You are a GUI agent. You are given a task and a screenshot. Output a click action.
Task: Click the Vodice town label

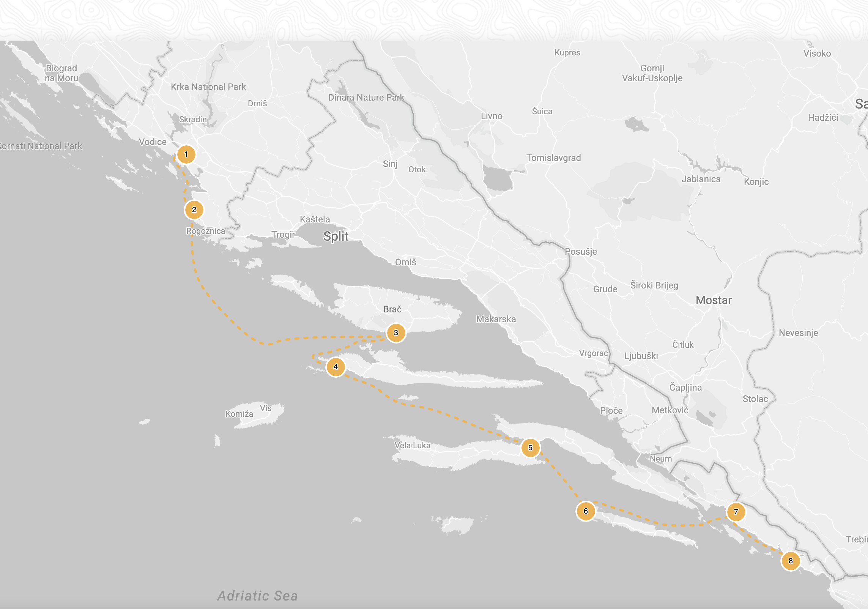(153, 142)
